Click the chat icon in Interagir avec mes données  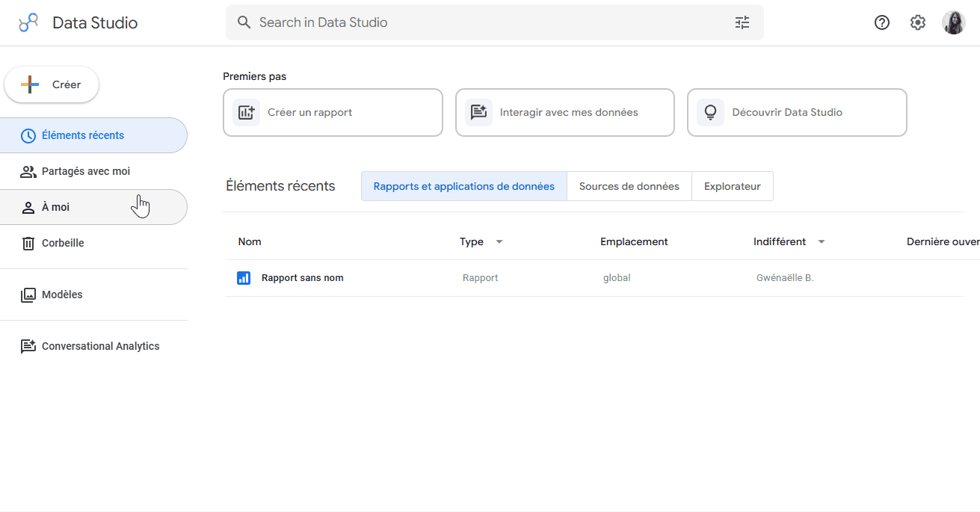[478, 113]
